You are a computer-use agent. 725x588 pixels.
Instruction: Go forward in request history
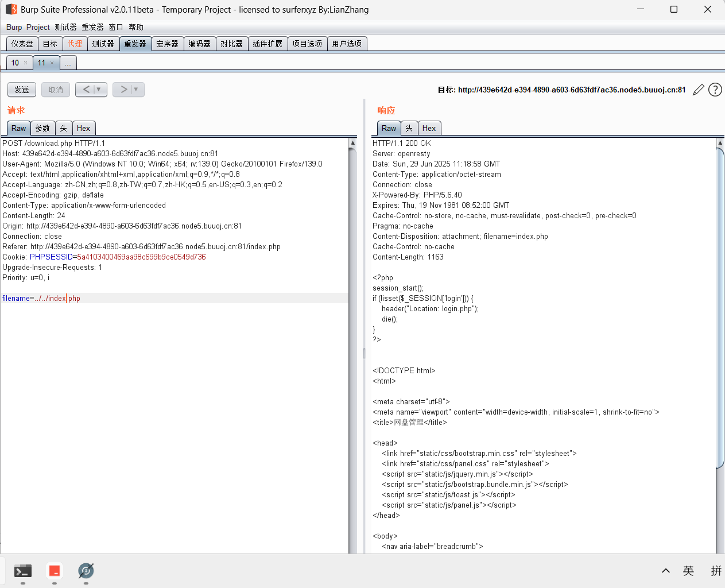(123, 90)
